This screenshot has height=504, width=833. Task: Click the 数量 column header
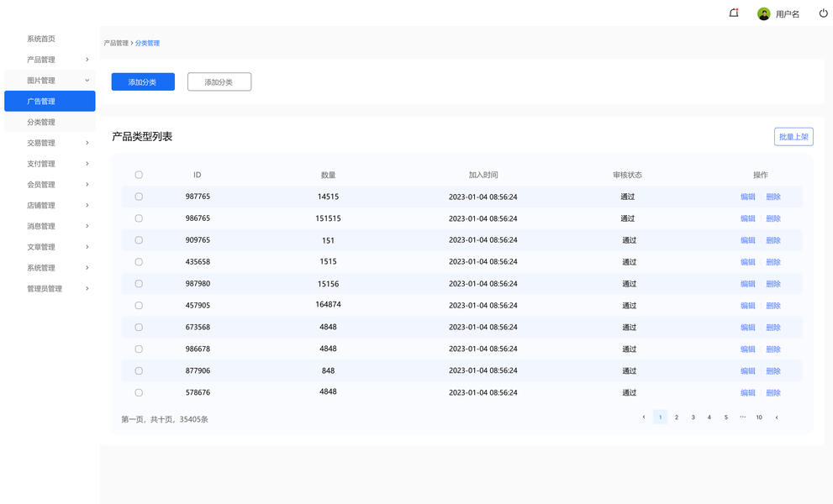329,175
